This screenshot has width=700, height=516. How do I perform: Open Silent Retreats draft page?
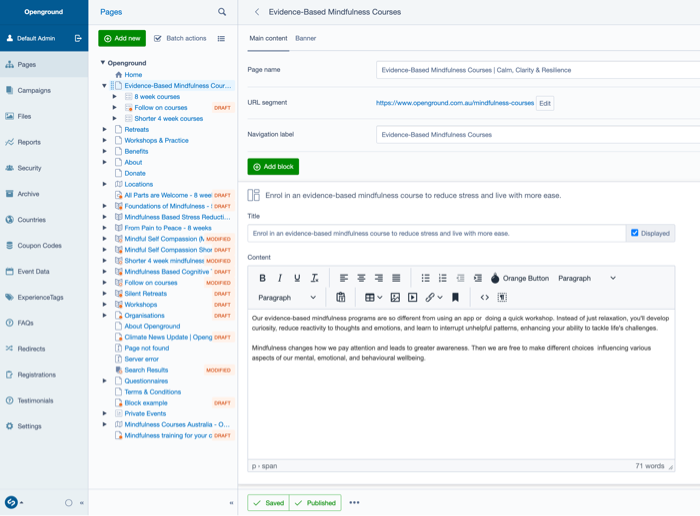point(146,293)
